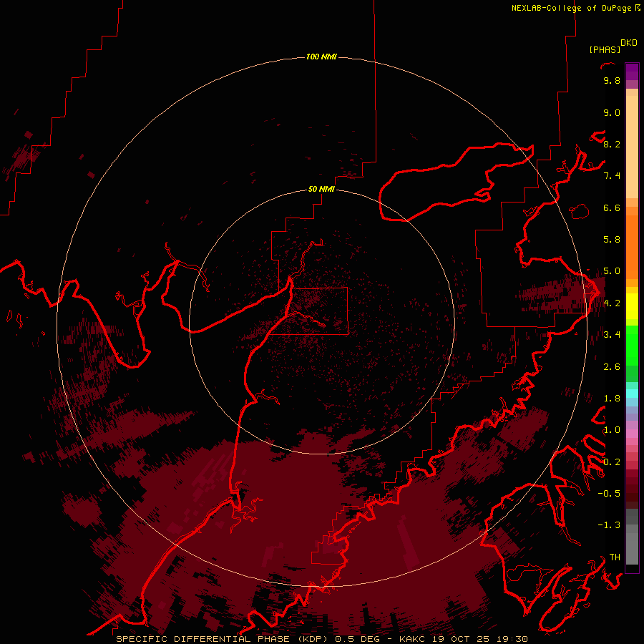The height and width of the screenshot is (644, 644).
Task: Pick the peach segment of the color bar
Action: (632, 148)
